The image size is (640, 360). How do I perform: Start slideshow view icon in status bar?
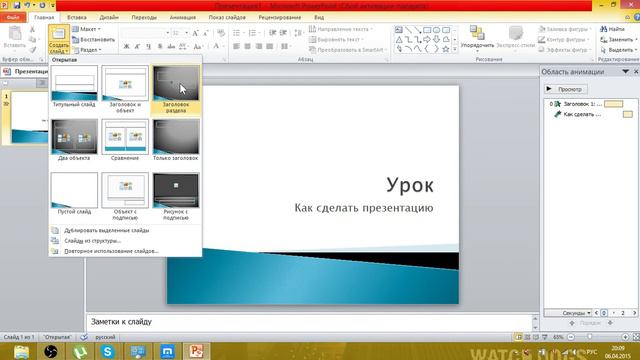click(544, 337)
